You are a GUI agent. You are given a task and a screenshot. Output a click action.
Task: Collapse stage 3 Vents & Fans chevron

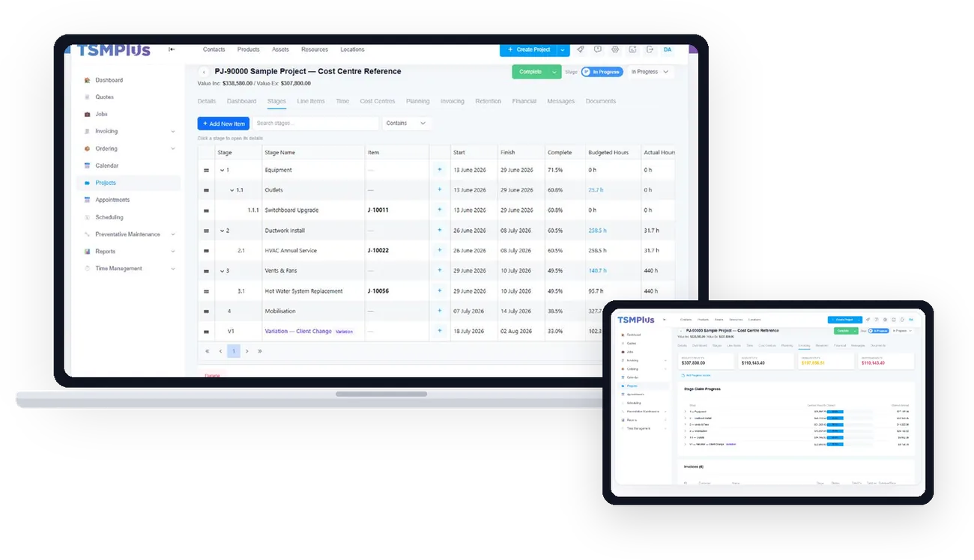(223, 271)
